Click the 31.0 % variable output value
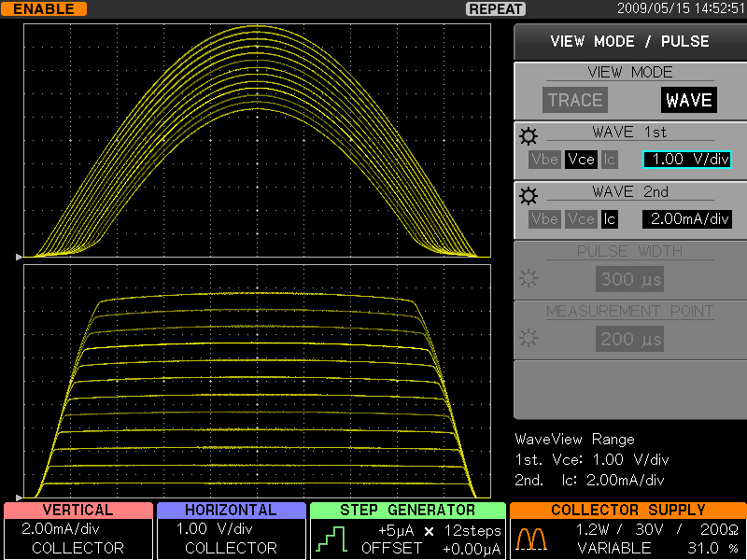The image size is (747, 560). point(713,548)
